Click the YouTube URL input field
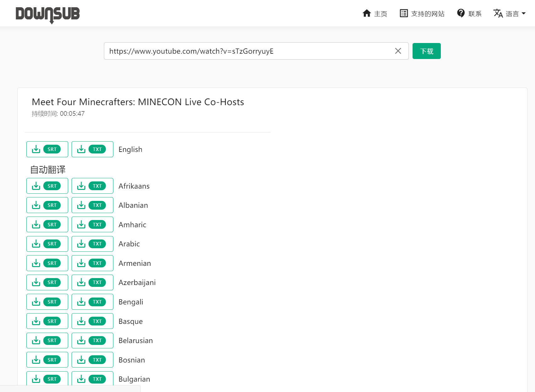The height and width of the screenshot is (392, 535). (x=256, y=51)
